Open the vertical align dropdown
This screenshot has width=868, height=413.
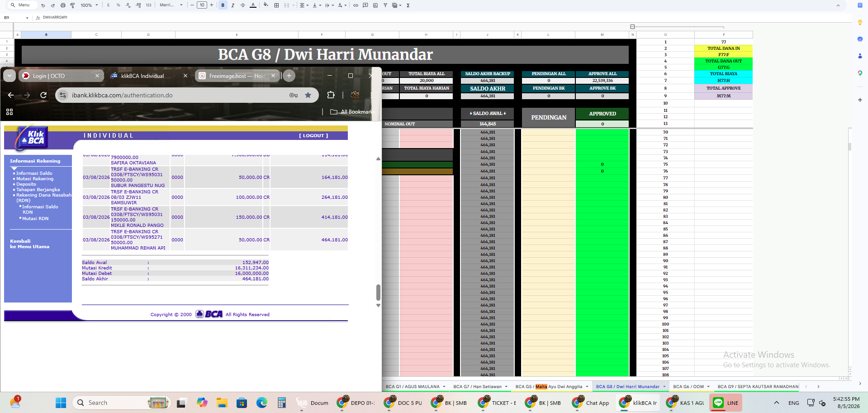[x=317, y=5]
